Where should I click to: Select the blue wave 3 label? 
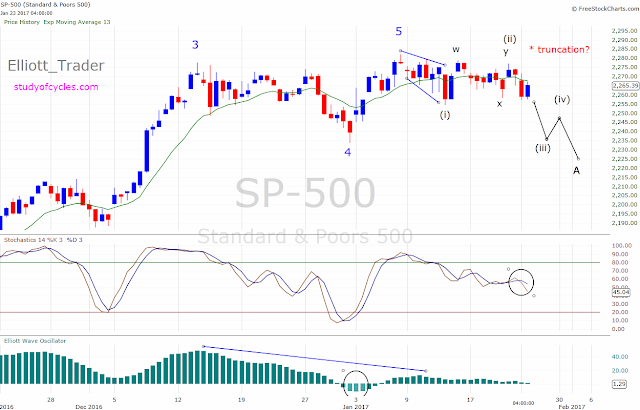tap(195, 45)
